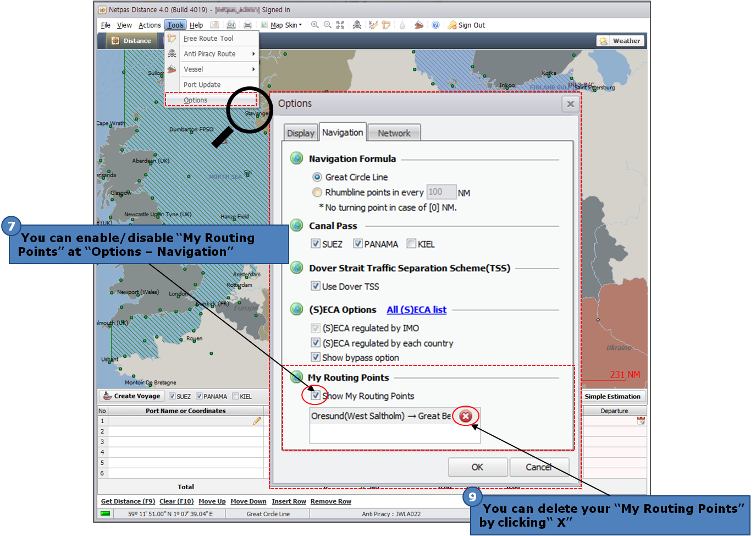The height and width of the screenshot is (536, 756).
Task: Click Cancel in Options dialog
Action: (539, 467)
